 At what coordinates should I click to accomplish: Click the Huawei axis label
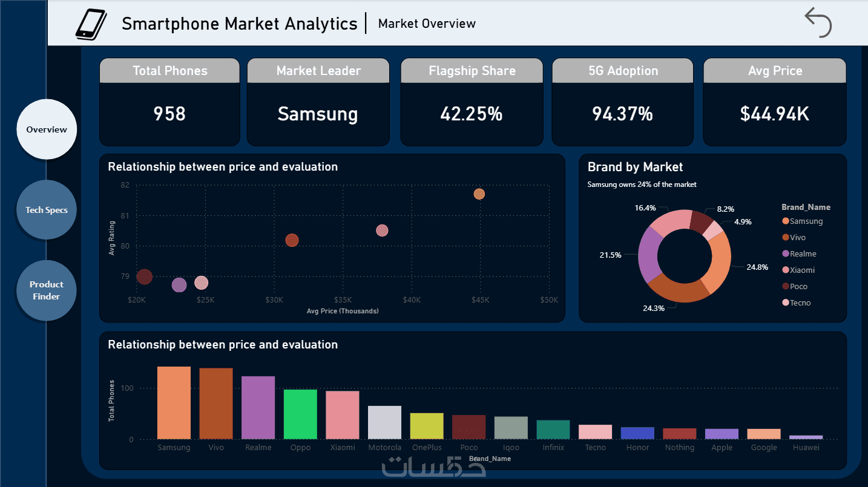[806, 448]
